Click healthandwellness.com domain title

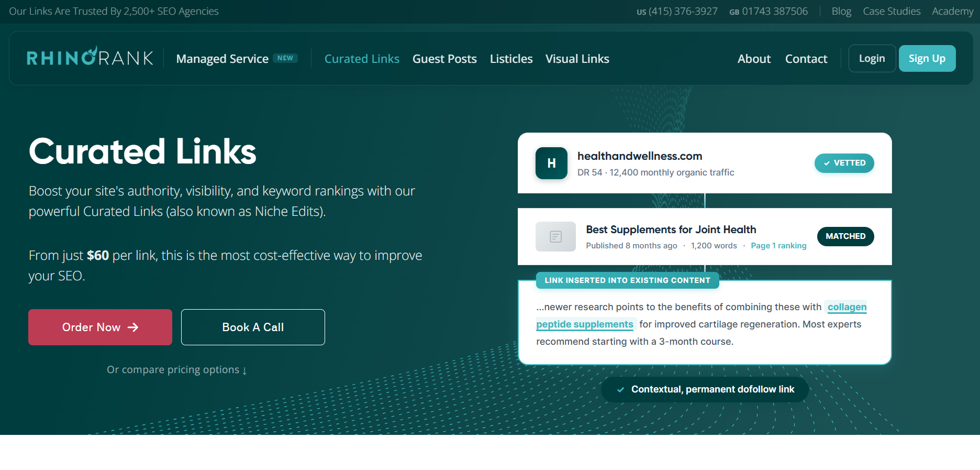click(640, 156)
